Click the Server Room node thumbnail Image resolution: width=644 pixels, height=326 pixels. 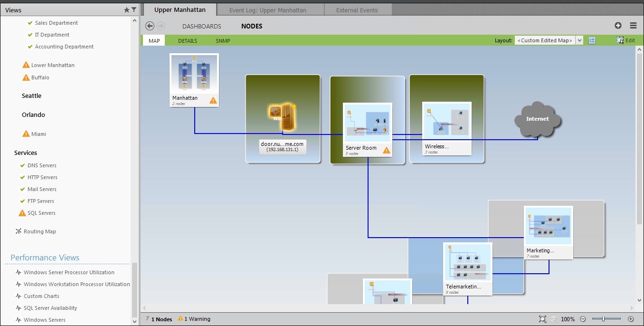point(367,123)
